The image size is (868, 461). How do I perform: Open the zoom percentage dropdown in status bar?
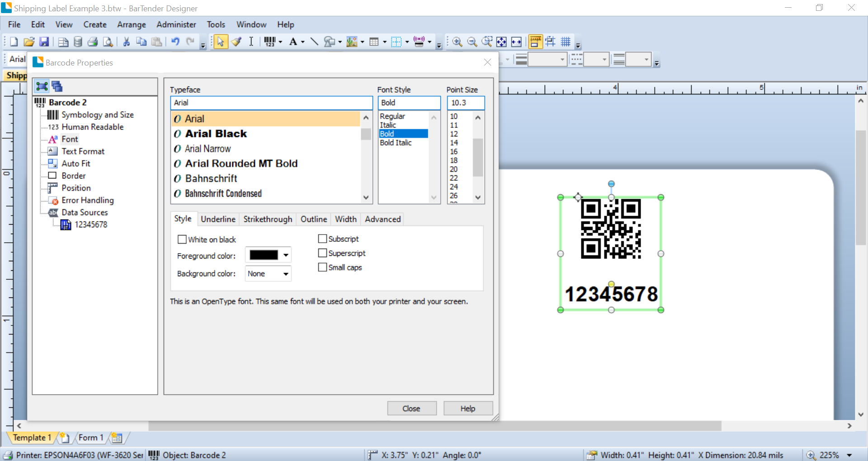click(849, 455)
